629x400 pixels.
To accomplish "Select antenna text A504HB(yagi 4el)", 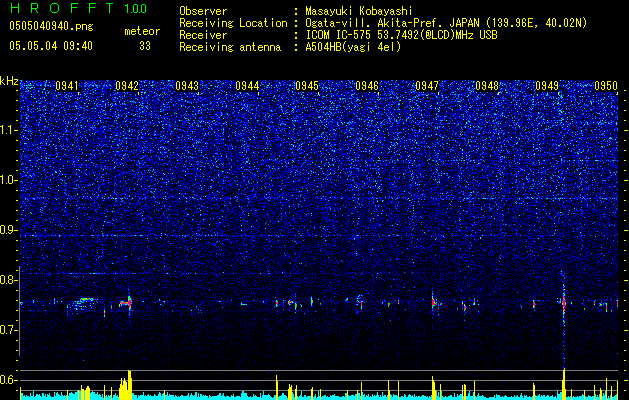I will click(x=353, y=47).
